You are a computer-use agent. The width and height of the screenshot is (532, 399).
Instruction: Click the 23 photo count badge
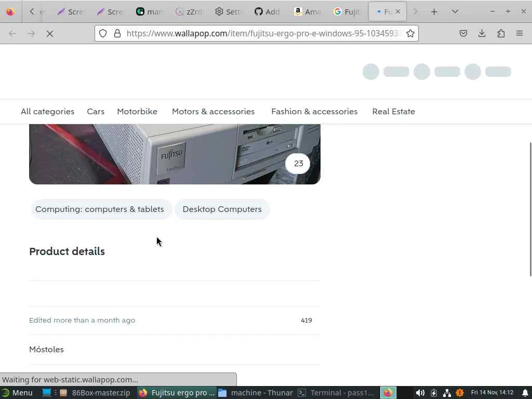[298, 164]
